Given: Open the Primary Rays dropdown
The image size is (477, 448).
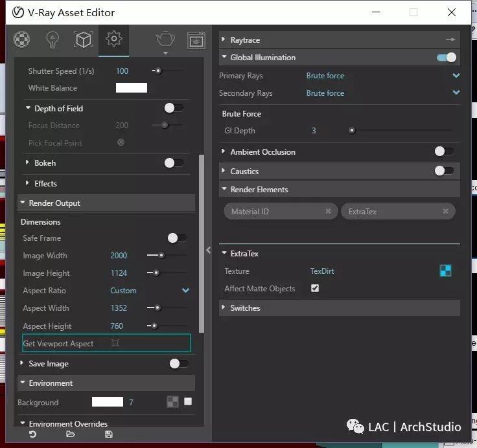Looking at the screenshot, I should point(382,75).
